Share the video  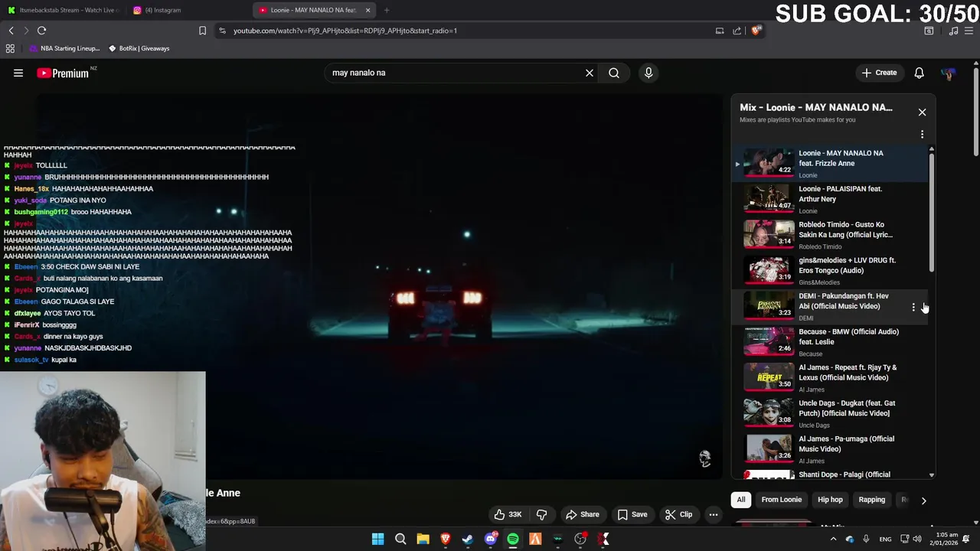coord(582,514)
